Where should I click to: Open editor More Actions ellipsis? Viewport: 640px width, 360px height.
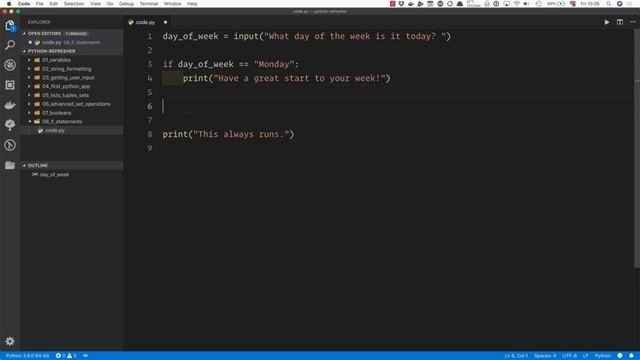point(633,22)
